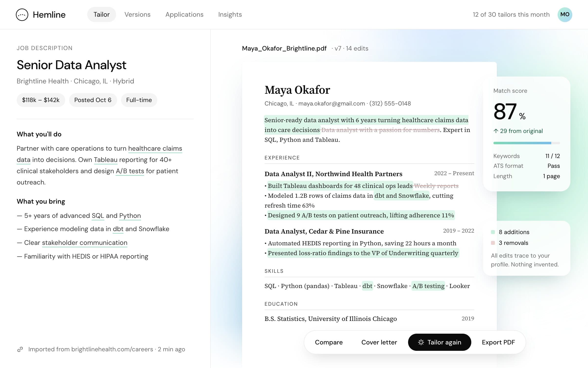
Task: Click highlighted 'Presented loss-ratio findings' bullet
Action: point(363,253)
